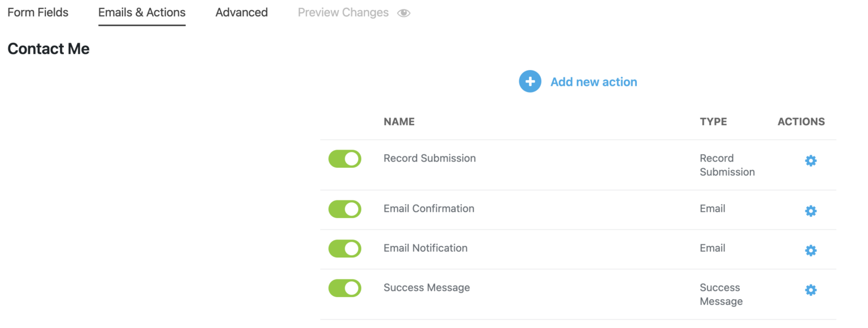Disable the Record Submission toggle
This screenshot has height=328, width=868.
coord(345,159)
